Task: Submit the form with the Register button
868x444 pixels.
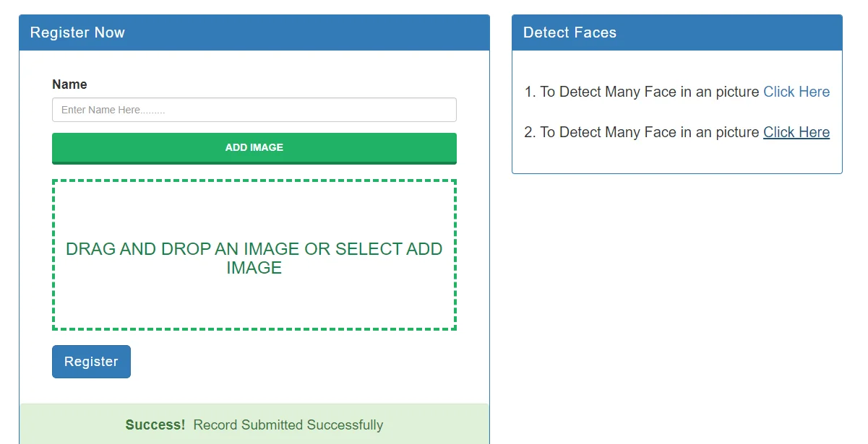Action: point(91,362)
